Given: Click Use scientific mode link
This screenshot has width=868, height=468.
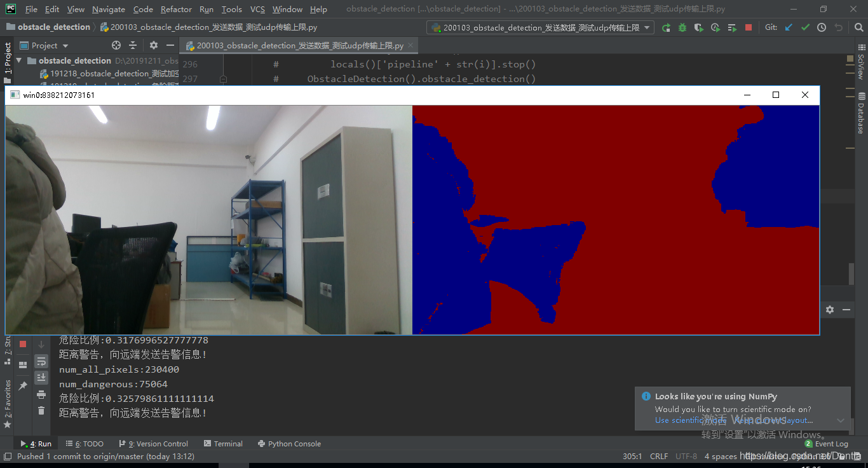Looking at the screenshot, I should [x=690, y=420].
